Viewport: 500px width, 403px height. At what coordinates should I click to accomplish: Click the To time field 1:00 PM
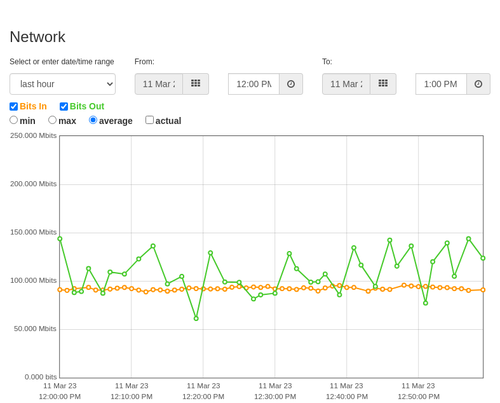pos(441,84)
